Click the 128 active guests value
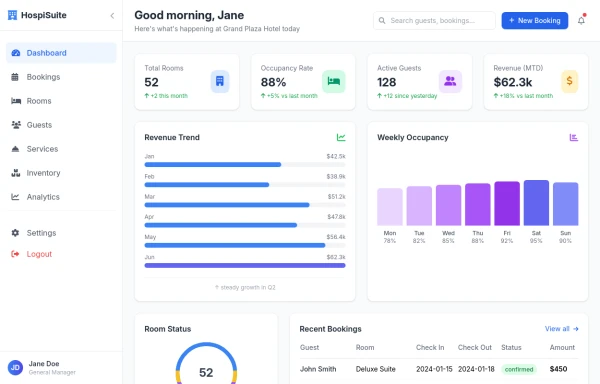Screen dimensions: 600x384 pos(386,82)
